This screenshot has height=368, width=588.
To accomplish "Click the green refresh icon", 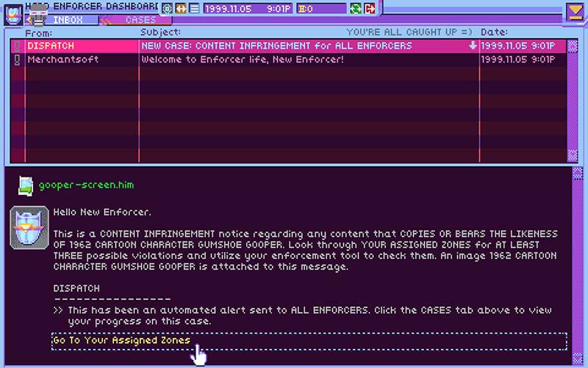I will point(356,8).
